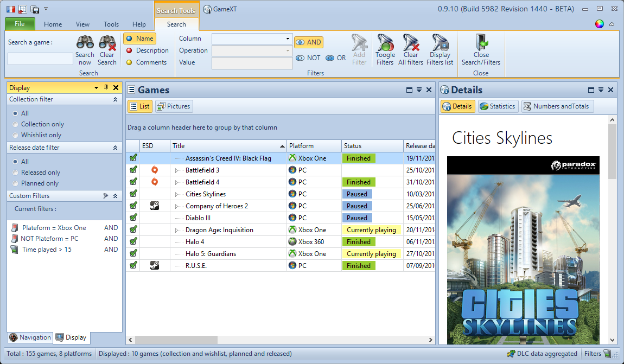Viewport: 624px width, 364px height.
Task: Click the Toggle Filters icon
Action: pyautogui.click(x=385, y=43)
